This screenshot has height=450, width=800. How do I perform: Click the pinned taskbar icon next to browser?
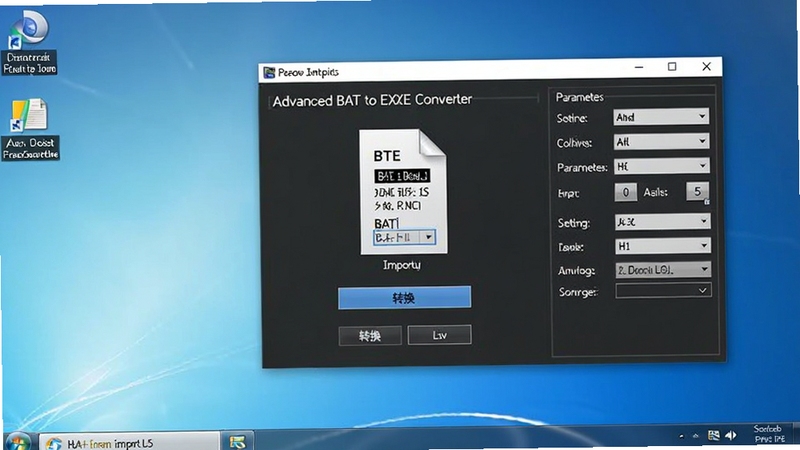pos(237,441)
